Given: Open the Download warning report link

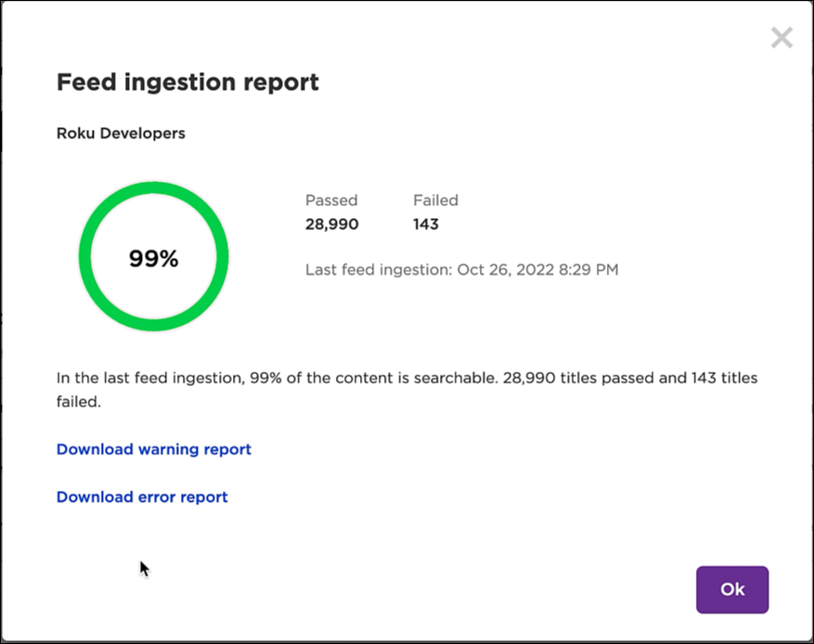Looking at the screenshot, I should [x=153, y=449].
